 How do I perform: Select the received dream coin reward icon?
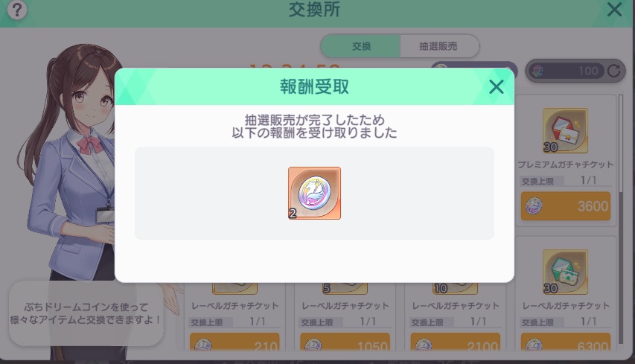314,193
